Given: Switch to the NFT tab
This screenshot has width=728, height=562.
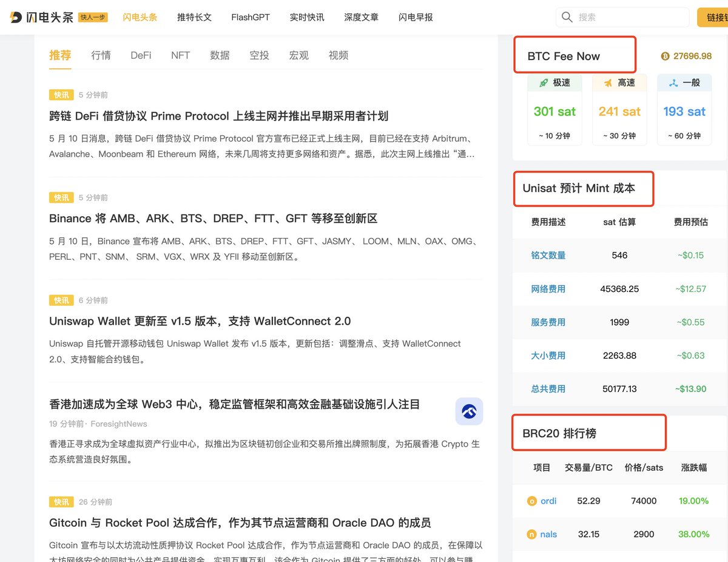Looking at the screenshot, I should pyautogui.click(x=180, y=55).
